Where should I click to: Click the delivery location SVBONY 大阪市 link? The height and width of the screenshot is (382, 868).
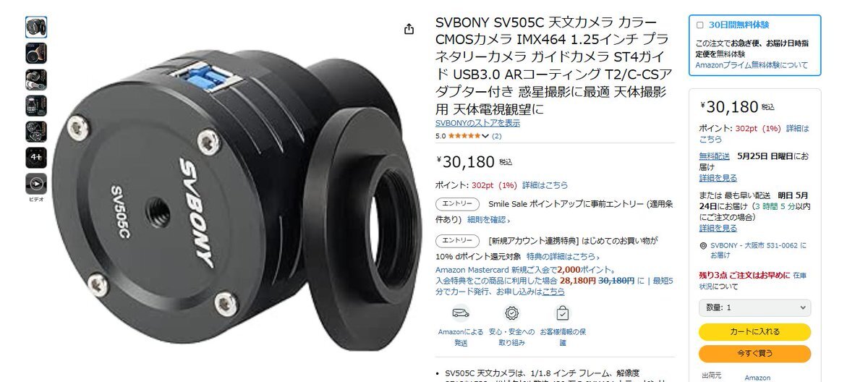point(753,250)
